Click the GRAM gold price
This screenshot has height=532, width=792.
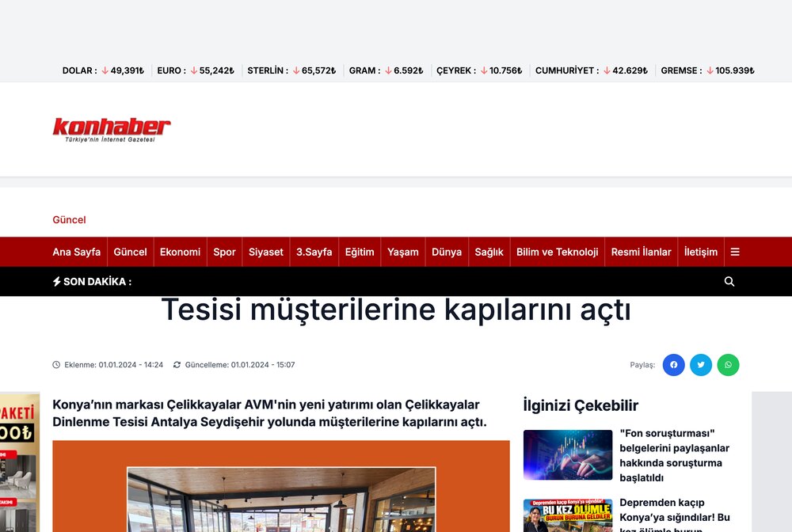[x=386, y=70]
